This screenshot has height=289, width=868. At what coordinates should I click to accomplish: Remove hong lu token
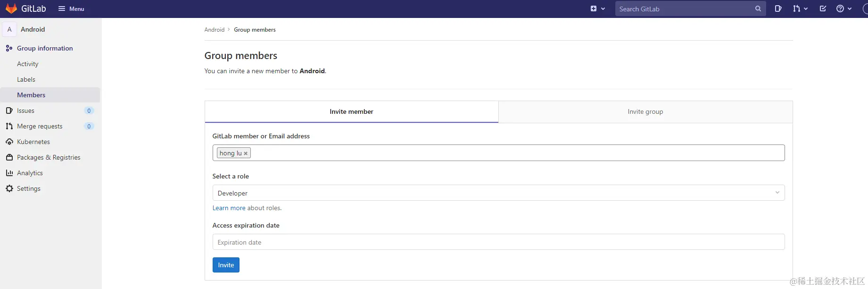(x=246, y=153)
